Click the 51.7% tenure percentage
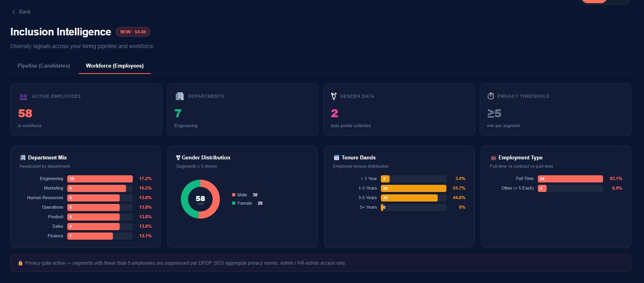 point(459,188)
